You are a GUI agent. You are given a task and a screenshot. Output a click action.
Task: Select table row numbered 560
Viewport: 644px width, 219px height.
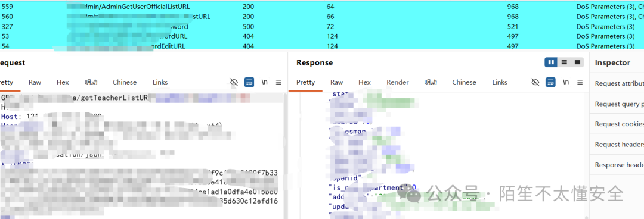pos(322,17)
